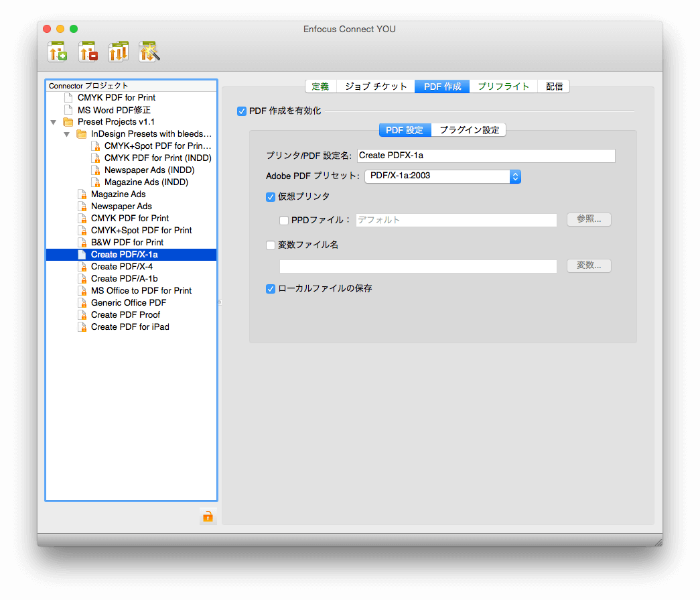Select the Preset Projects v1.1 folder
700x600 pixels.
coord(116,122)
